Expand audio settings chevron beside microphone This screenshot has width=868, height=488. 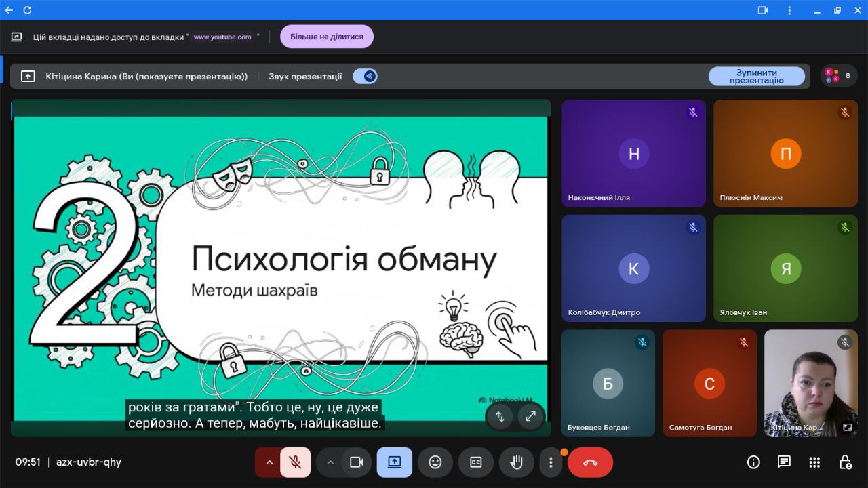[269, 462]
